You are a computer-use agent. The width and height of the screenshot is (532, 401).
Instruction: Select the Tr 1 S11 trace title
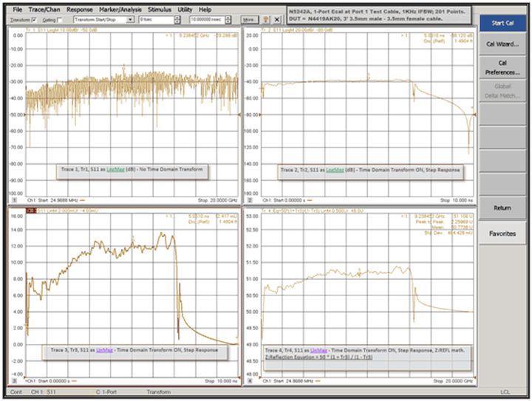click(x=61, y=30)
